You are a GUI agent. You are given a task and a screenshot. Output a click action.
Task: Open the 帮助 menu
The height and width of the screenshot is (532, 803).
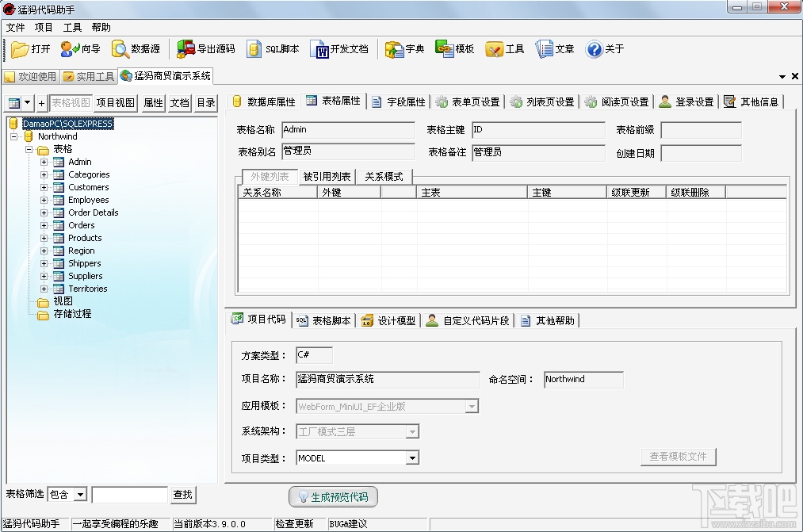(101, 27)
